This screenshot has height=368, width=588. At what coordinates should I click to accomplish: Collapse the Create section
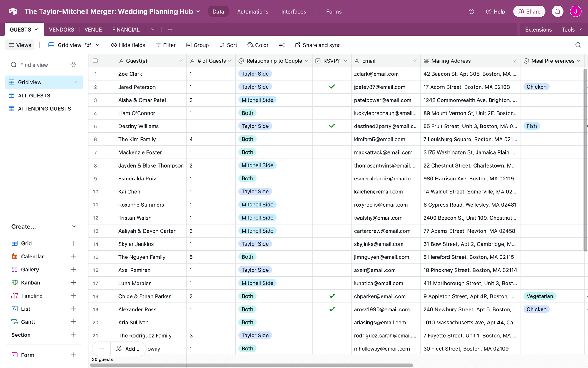pos(74,226)
